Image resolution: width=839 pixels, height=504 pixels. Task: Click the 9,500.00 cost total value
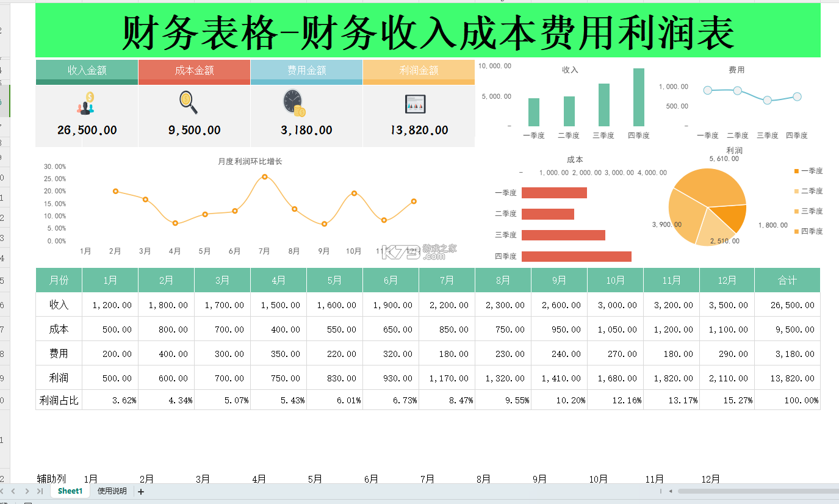195,130
